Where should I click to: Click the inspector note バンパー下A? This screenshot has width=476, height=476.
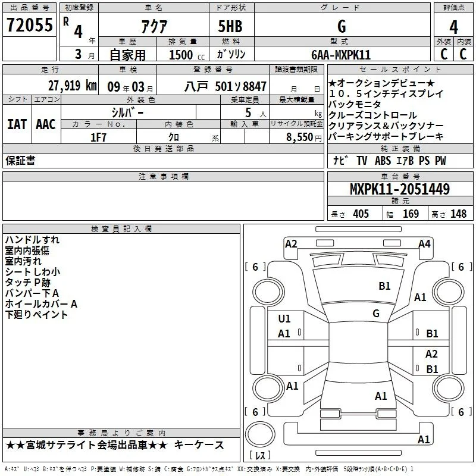pos(32,293)
